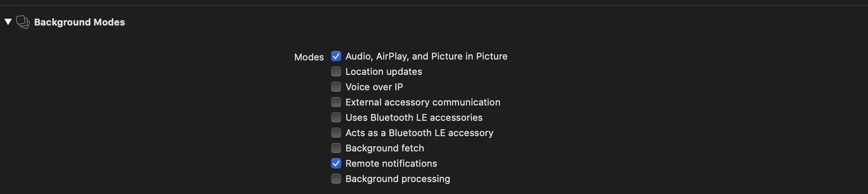Click the 'Voice over IP' text label
Screen dimensions: 868x194
(374, 87)
